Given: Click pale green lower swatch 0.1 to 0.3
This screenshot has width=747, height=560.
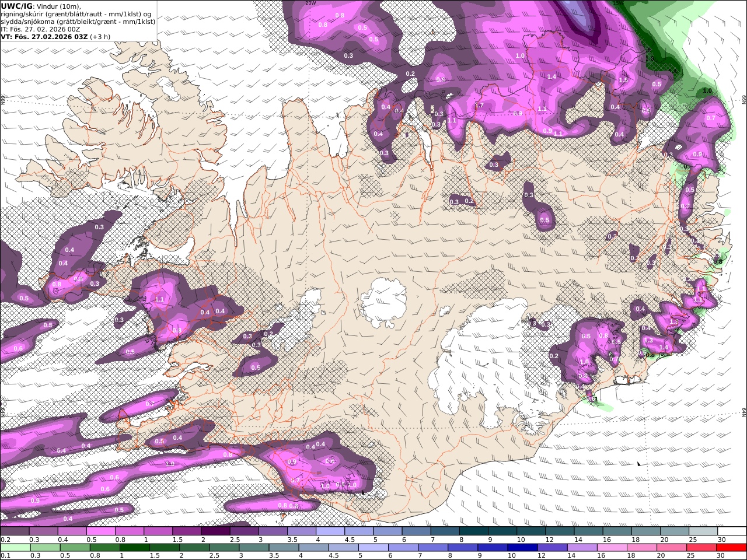Looking at the screenshot, I should tap(15, 548).
